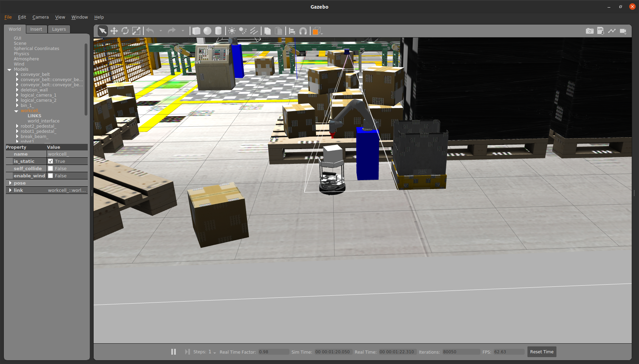
Task: Insert a box shape
Action: (196, 31)
